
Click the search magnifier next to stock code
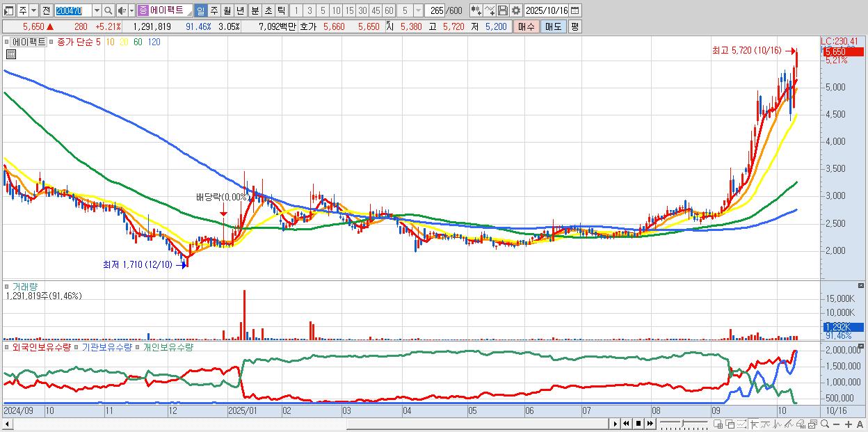pos(108,10)
